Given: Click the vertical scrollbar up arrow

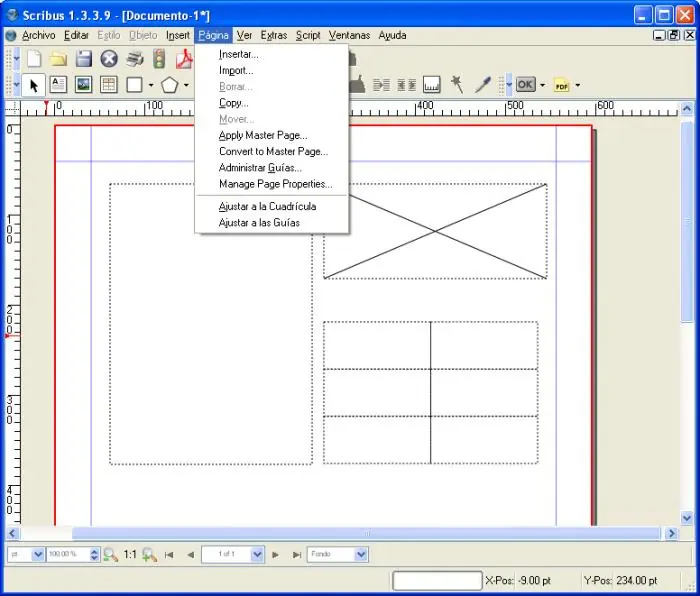Looking at the screenshot, I should [687, 108].
